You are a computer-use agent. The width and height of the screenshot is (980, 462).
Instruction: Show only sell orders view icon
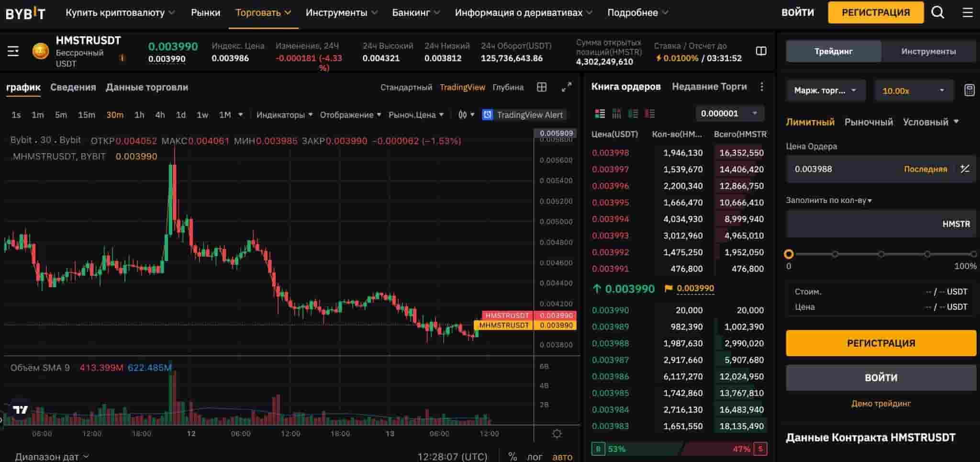[650, 113]
